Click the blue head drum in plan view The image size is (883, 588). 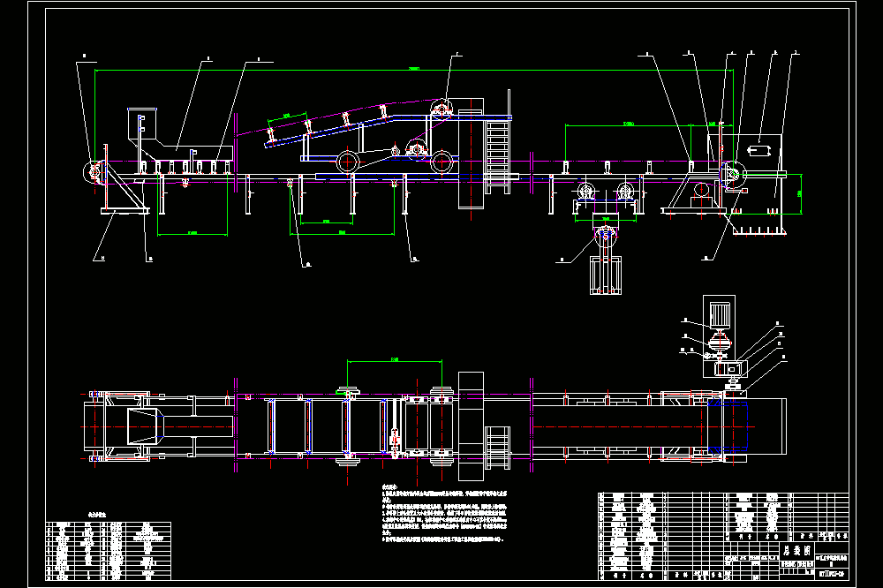pyautogui.click(x=728, y=426)
